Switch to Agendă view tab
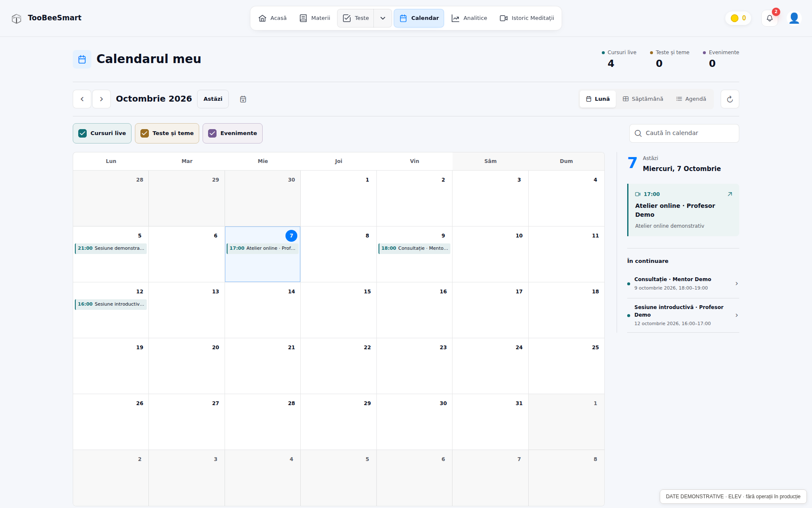 [691, 99]
